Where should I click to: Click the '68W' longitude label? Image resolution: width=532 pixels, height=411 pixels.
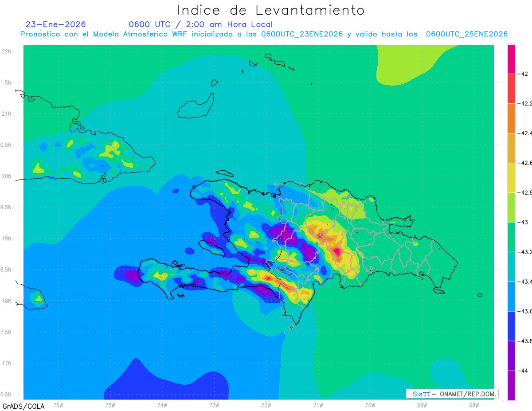(473, 405)
